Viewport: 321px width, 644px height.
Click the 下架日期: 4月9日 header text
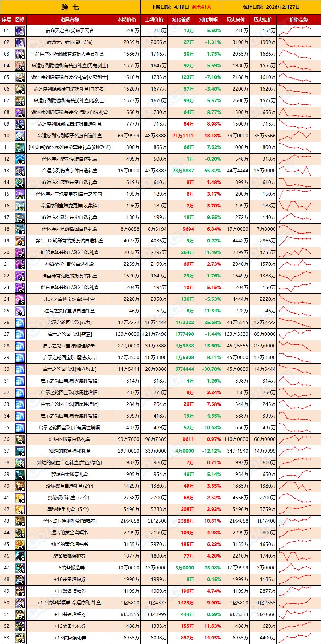coord(171,7)
